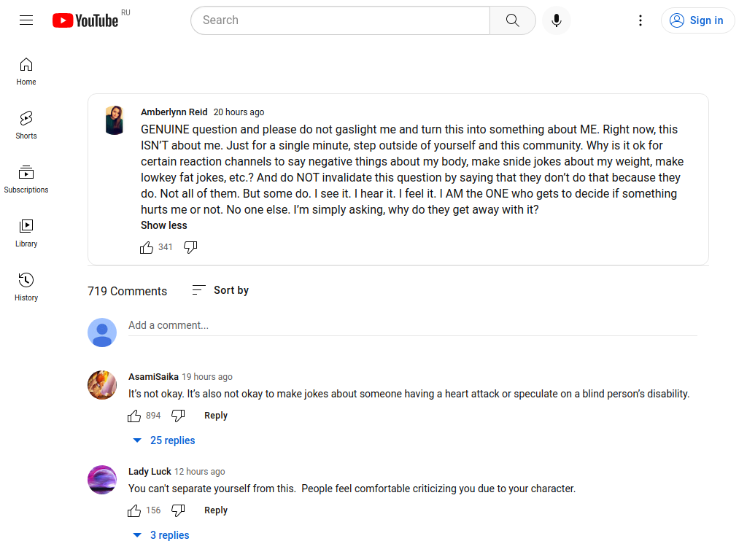Click the YouTube logo
The image size is (747, 560).
coord(86,20)
